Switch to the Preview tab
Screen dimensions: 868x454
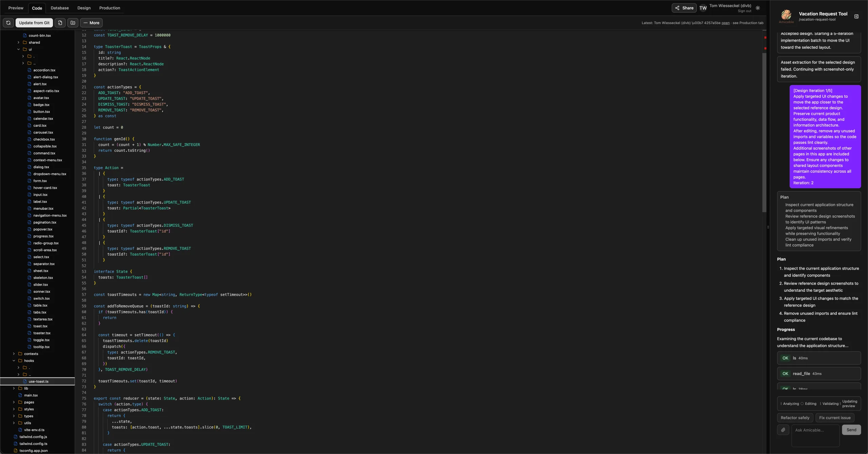(x=15, y=8)
